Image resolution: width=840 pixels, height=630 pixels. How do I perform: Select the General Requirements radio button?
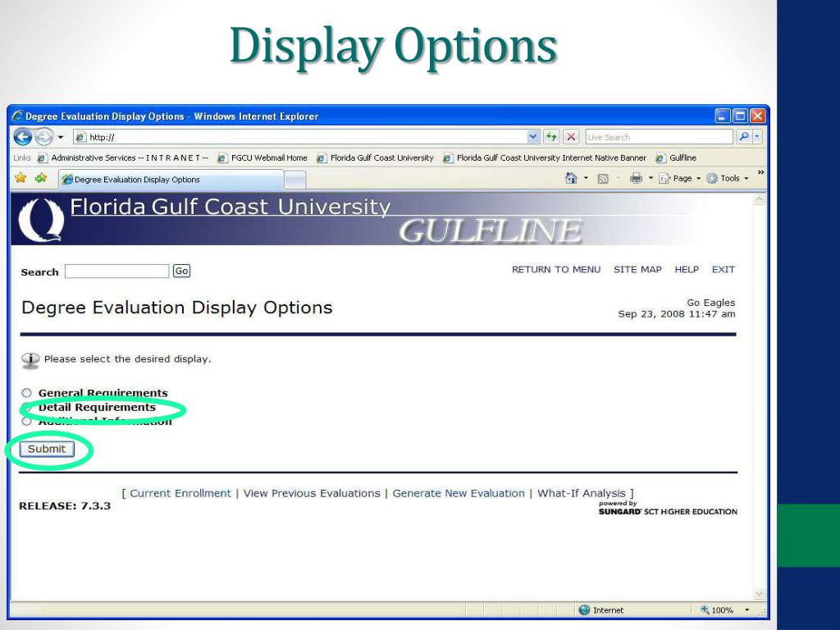[x=26, y=393]
